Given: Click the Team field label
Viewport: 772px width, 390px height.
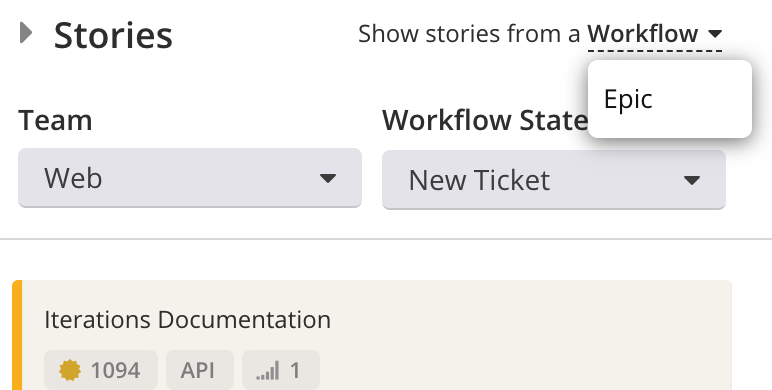Looking at the screenshot, I should [x=55, y=120].
